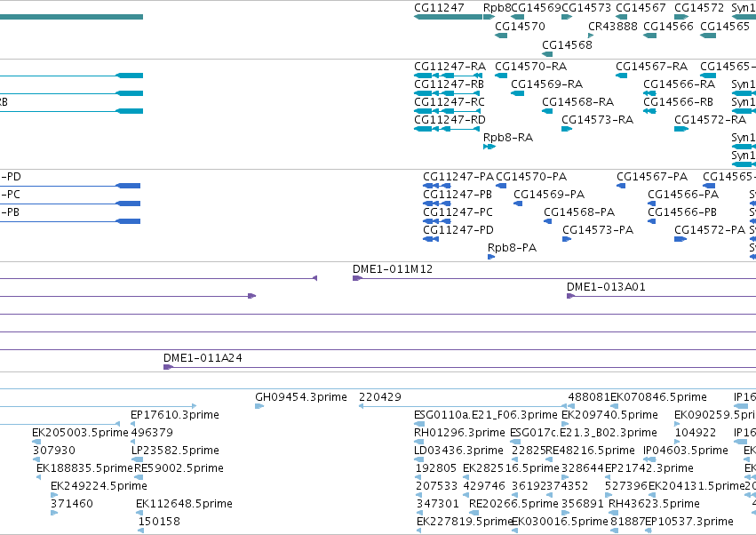This screenshot has width=756, height=535.
Task: Open the CG14573 gene label
Action: (586, 8)
